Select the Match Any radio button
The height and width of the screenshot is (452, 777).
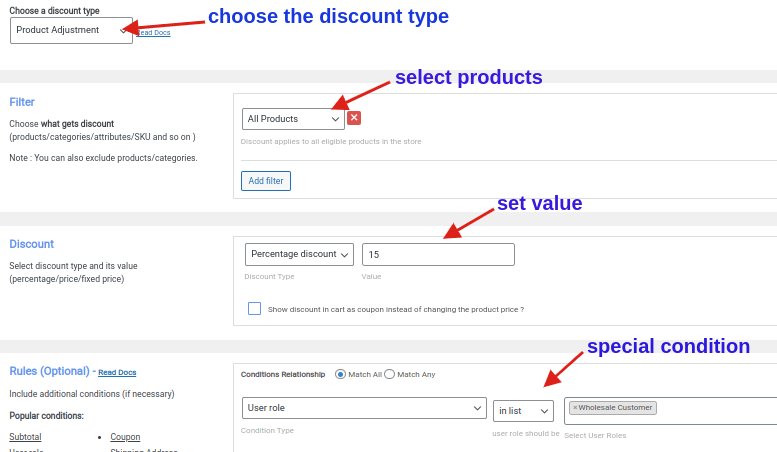click(x=390, y=374)
